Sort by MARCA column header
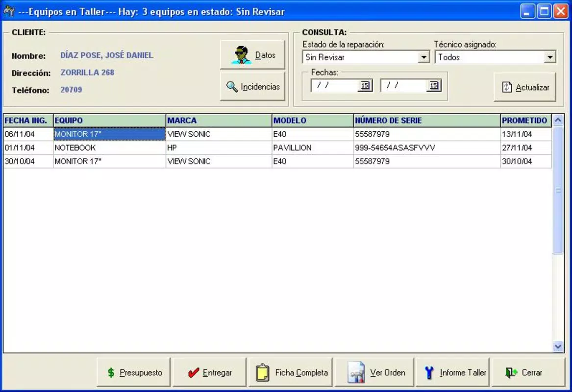Screen dimensions: 572x392 point(219,121)
